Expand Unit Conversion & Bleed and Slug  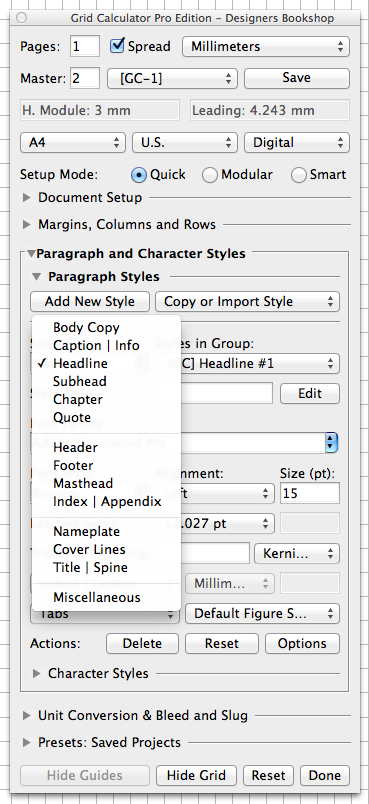[27, 716]
